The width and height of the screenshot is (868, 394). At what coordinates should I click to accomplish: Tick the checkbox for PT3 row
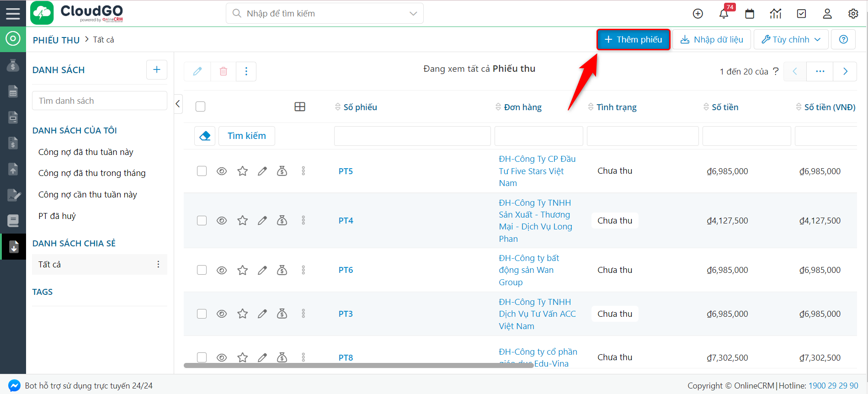202,314
